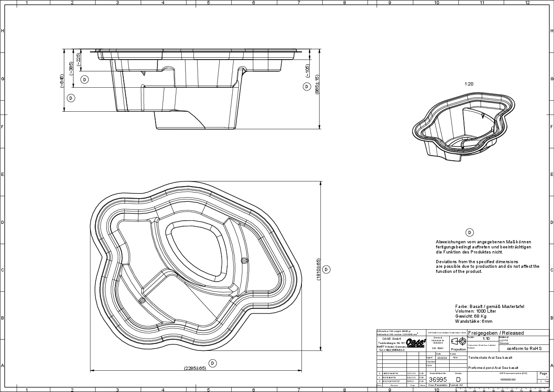Click the 1810±65 height dimension text
This screenshot has width=554, height=392.
coord(318,269)
